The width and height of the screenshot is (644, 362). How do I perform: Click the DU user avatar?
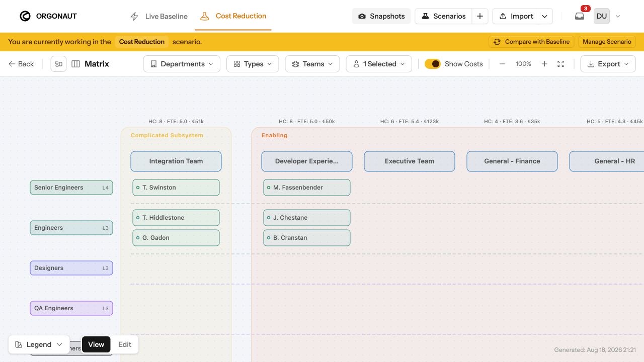(602, 16)
